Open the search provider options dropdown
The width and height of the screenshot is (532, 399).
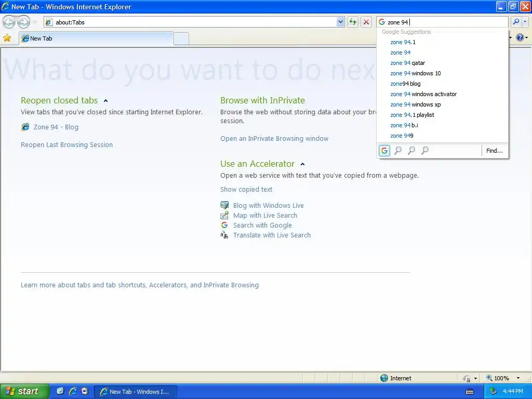point(525,22)
